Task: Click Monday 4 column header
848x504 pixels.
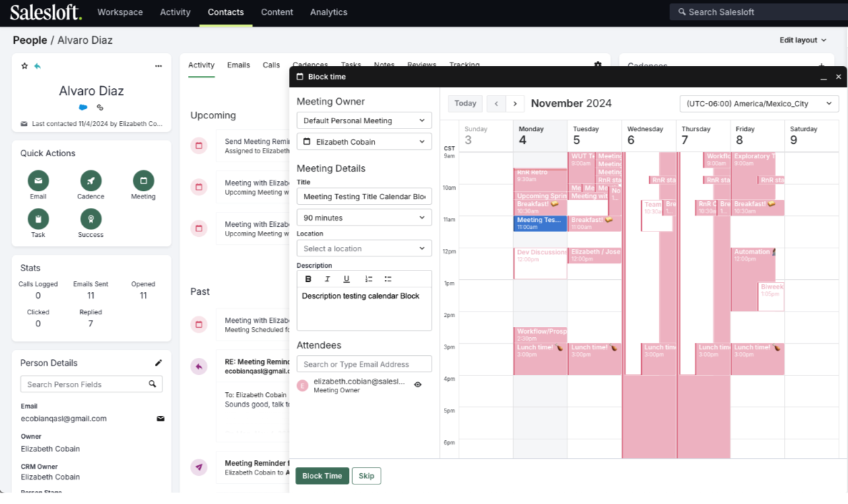Action: coord(540,136)
